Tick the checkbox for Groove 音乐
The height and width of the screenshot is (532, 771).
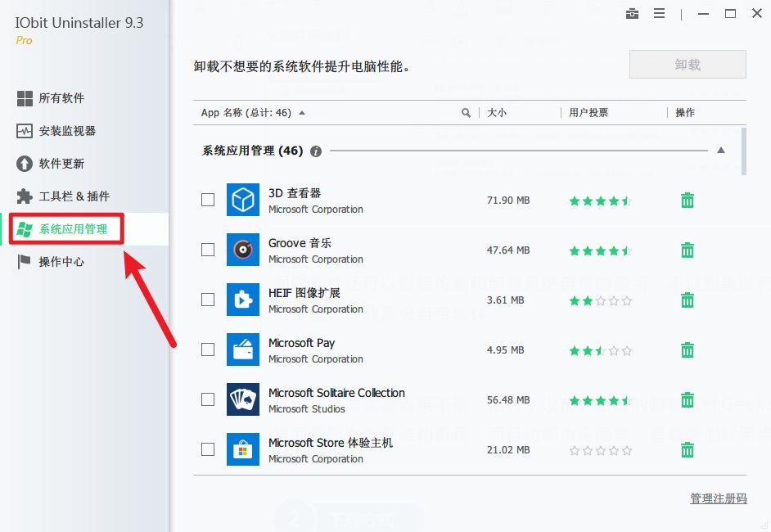click(208, 250)
